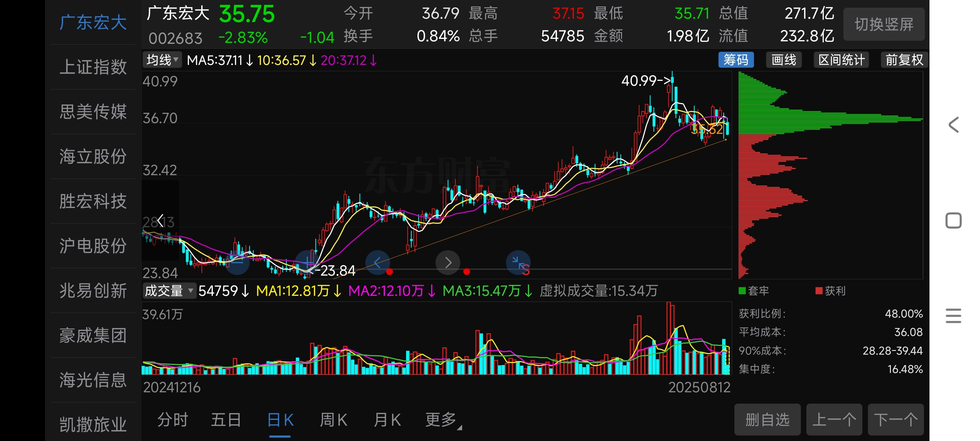Tap the left chevron over the price axis
Viewport: 980px width, 441px height.
click(x=160, y=220)
